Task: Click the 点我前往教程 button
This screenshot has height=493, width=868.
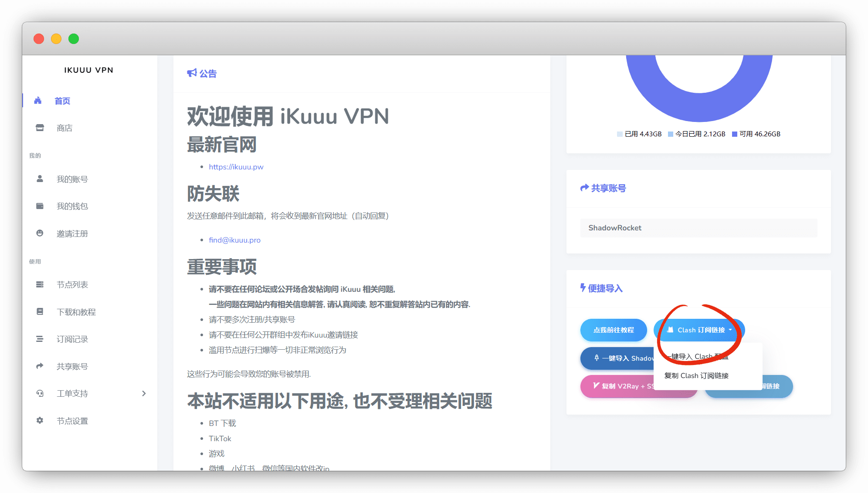Action: [614, 330]
